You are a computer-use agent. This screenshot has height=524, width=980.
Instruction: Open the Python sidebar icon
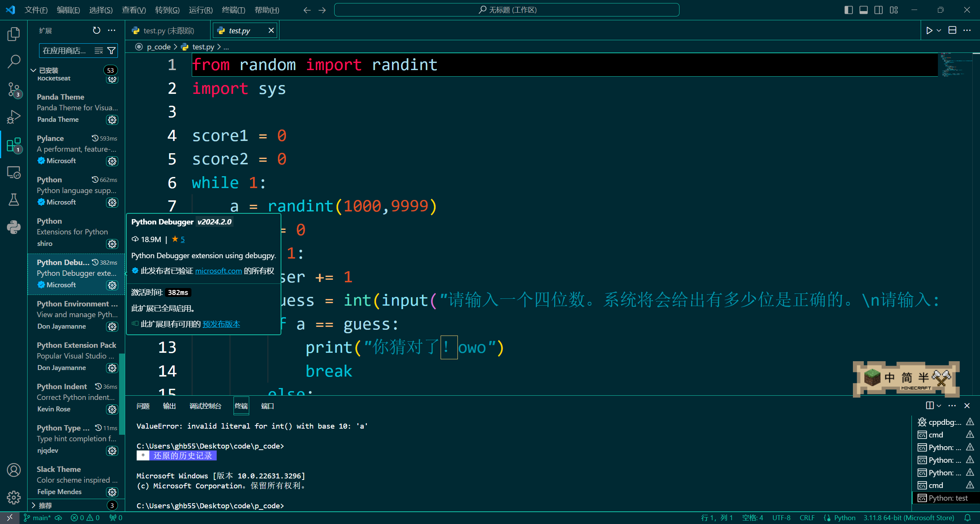coord(14,227)
